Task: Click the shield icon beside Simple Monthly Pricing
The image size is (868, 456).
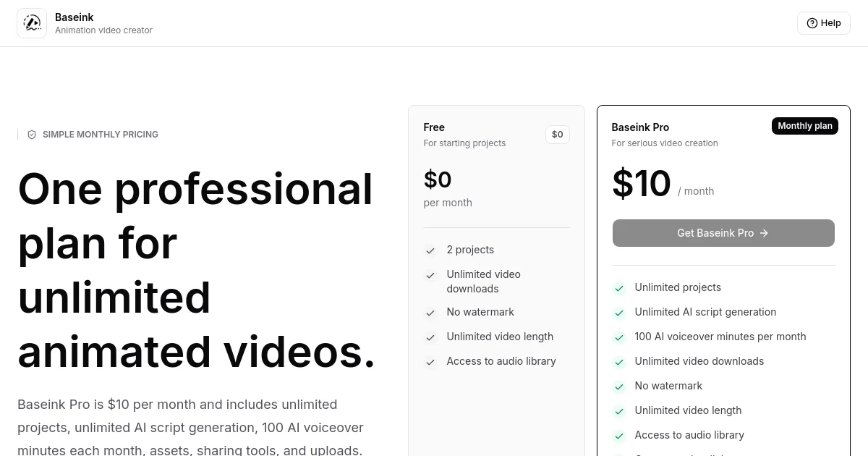Action: [x=32, y=135]
